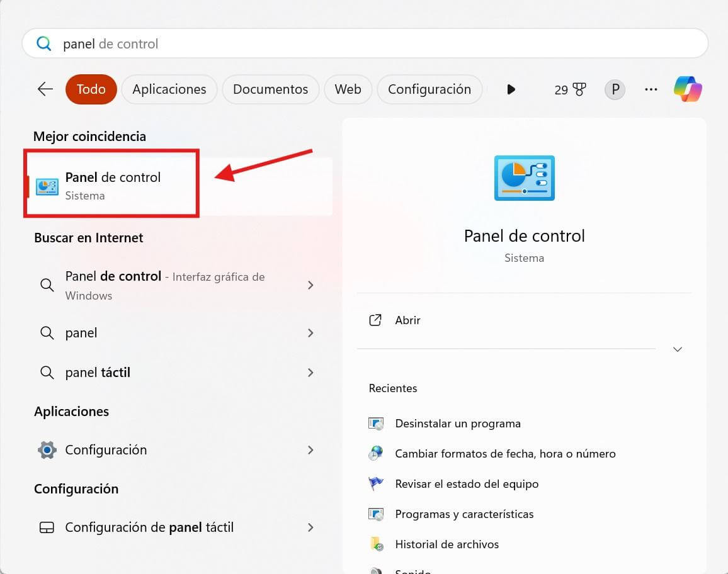Switch to the Configuración filter tab
Screen dimensions: 728x574
coord(429,89)
